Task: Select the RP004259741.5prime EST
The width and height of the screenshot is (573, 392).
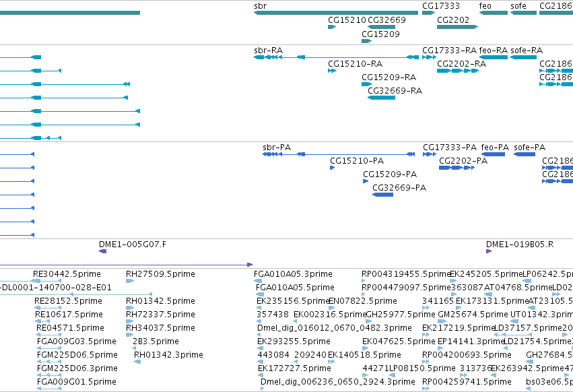Action: pyautogui.click(x=426, y=389)
